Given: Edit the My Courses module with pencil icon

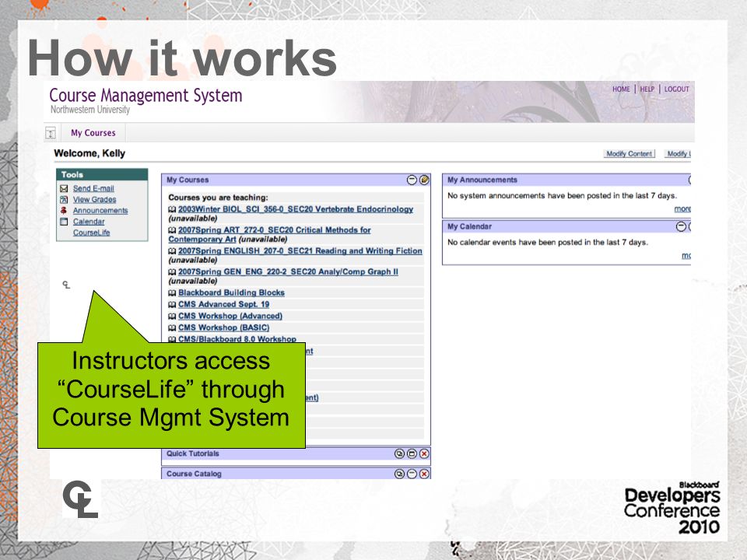Looking at the screenshot, I should click(424, 180).
